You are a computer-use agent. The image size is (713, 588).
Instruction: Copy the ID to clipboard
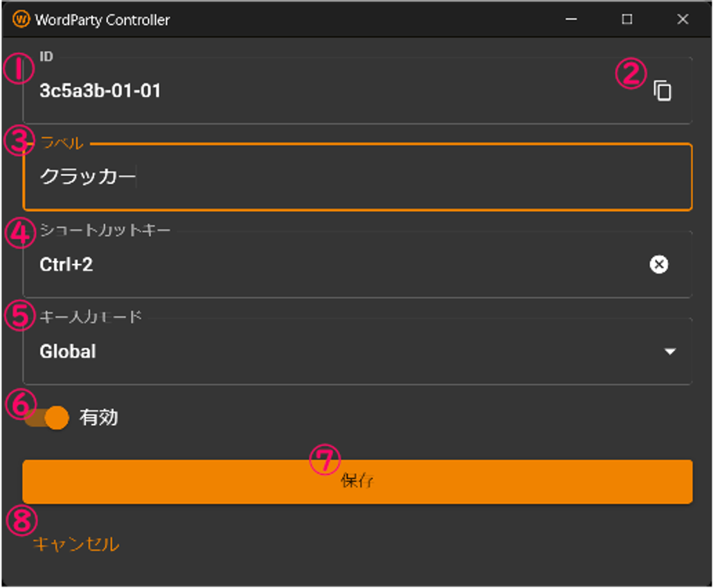tap(662, 91)
